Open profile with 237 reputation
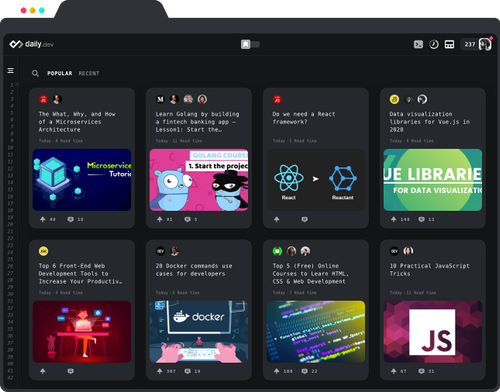 pyautogui.click(x=476, y=44)
